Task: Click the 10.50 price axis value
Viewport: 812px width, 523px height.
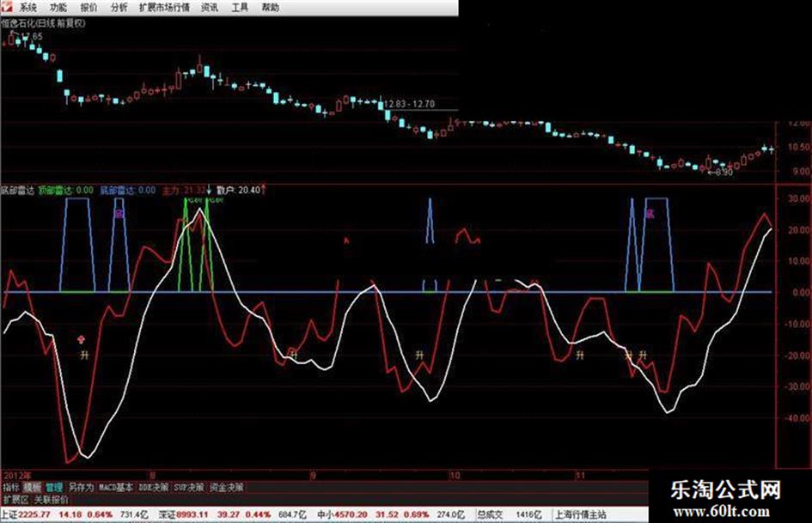Action: point(799,147)
